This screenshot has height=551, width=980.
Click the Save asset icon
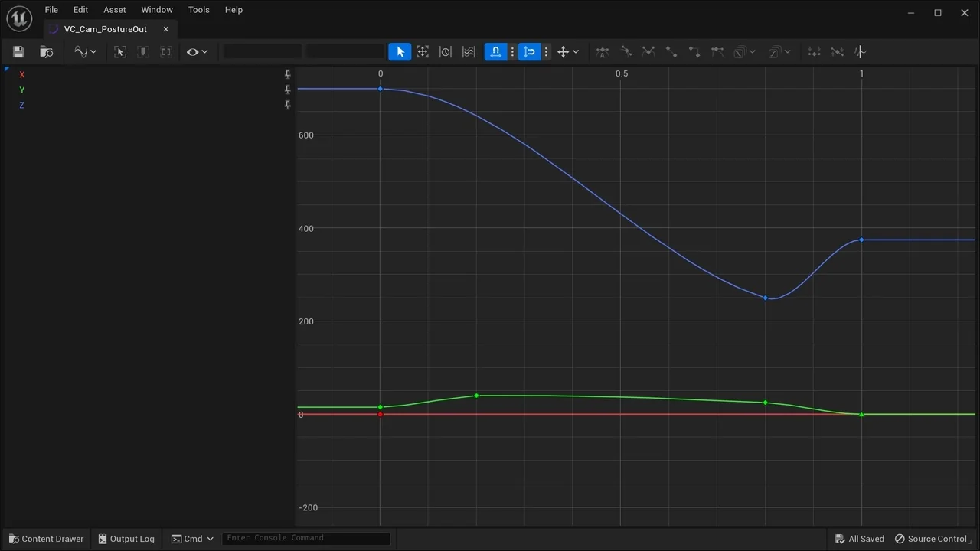coord(18,52)
